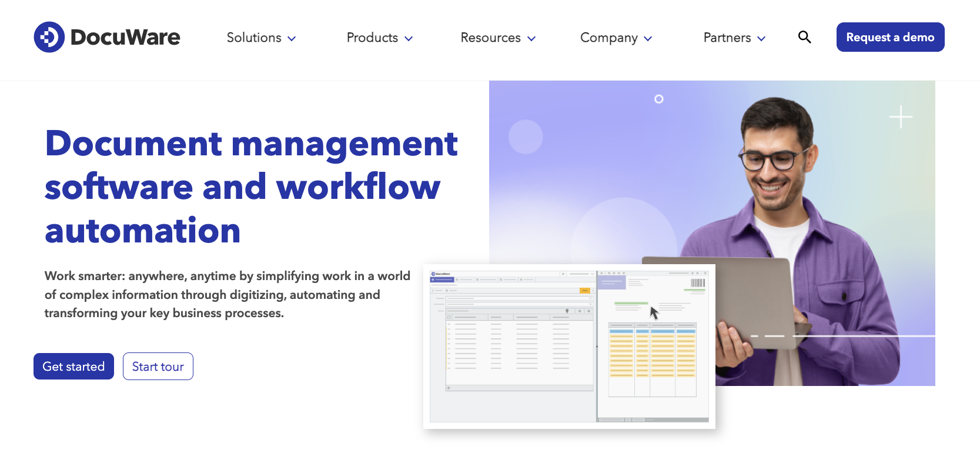Open the search magnifier icon
The image size is (980, 466).
(x=804, y=37)
